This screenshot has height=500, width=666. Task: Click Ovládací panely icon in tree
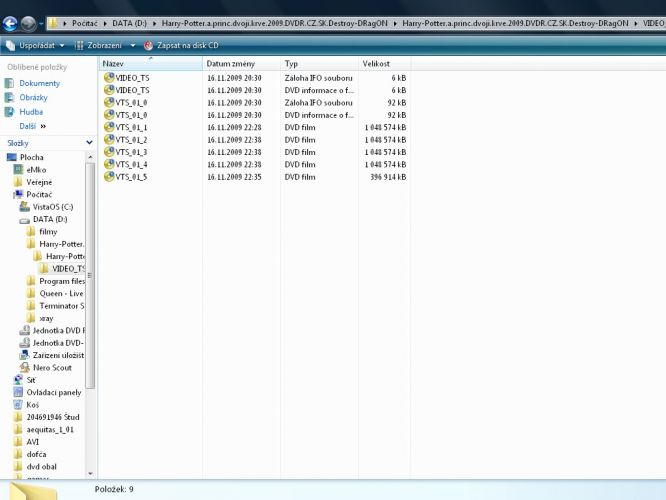coord(18,392)
